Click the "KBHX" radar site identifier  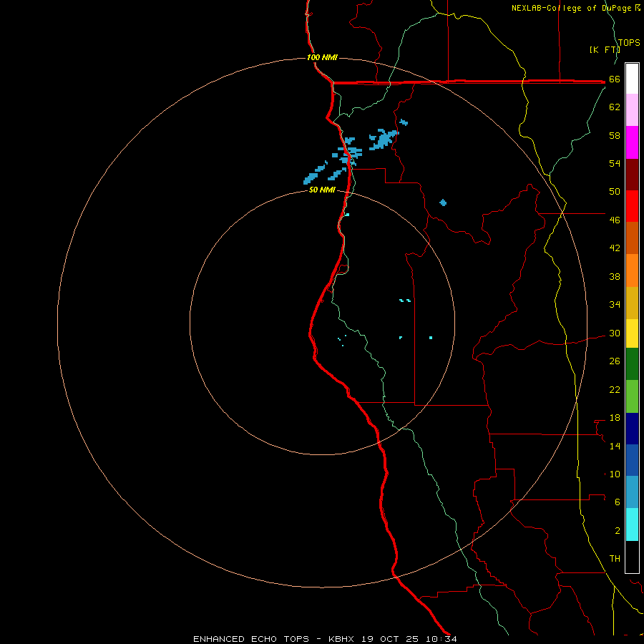click(x=341, y=639)
